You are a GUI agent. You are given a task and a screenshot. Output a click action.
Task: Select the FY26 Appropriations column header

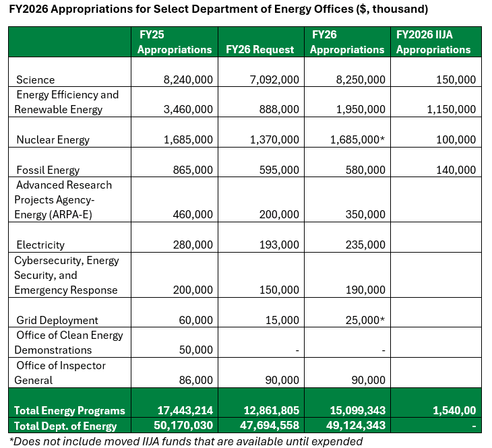pos(347,42)
